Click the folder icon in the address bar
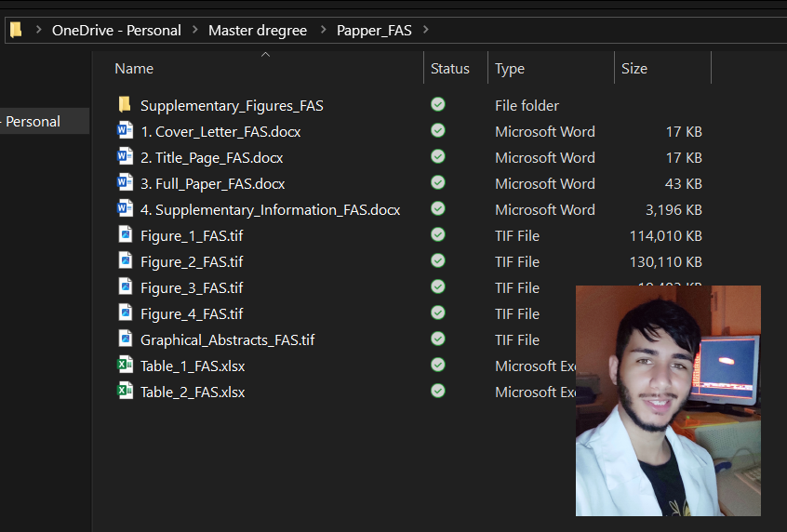 [x=16, y=30]
